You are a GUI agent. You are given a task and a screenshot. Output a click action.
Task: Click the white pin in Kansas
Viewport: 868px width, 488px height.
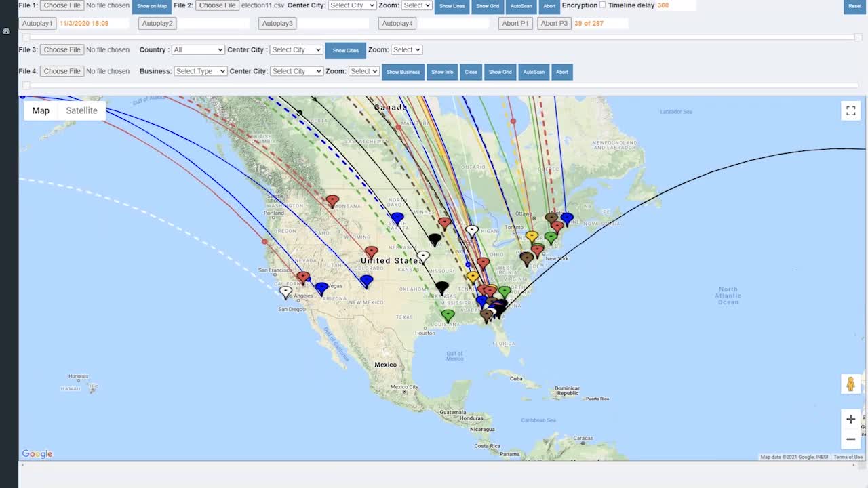coord(423,258)
